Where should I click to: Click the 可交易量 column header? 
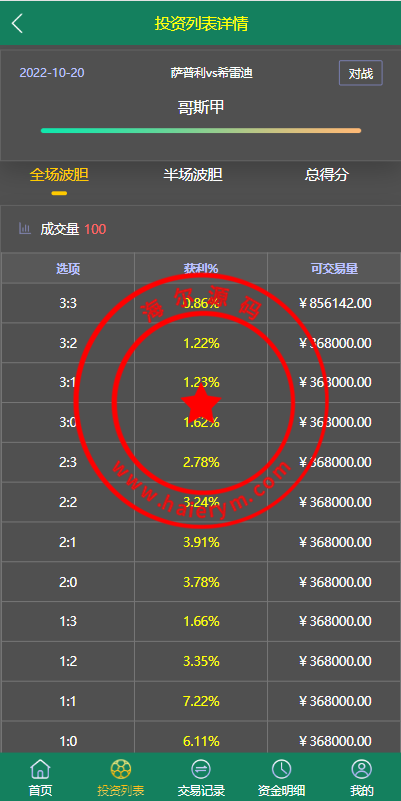(x=334, y=269)
